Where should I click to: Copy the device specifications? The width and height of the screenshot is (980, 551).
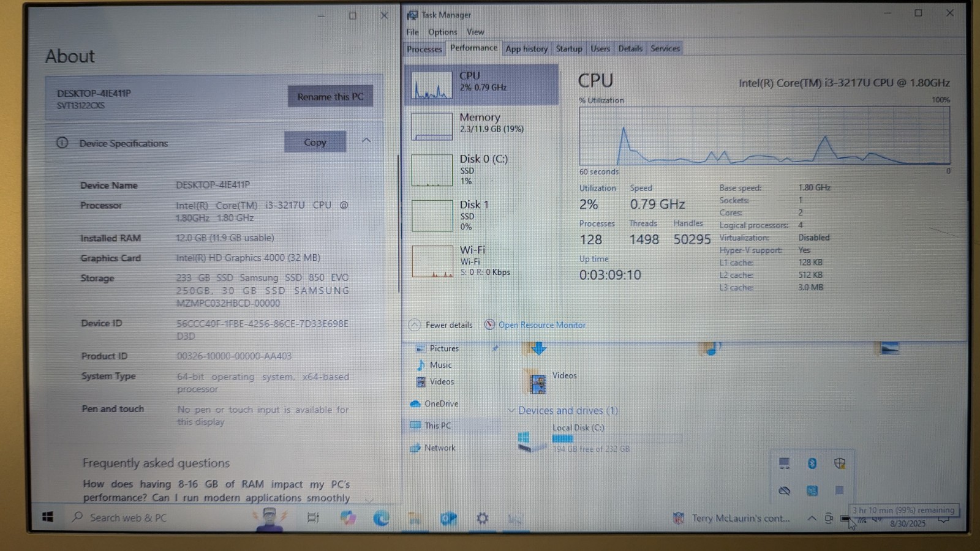(315, 142)
